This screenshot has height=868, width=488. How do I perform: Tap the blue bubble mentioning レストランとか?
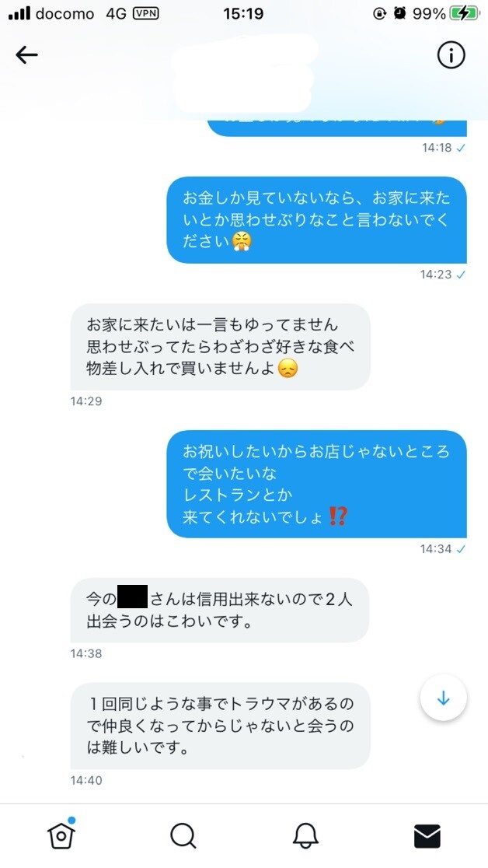[x=316, y=484]
